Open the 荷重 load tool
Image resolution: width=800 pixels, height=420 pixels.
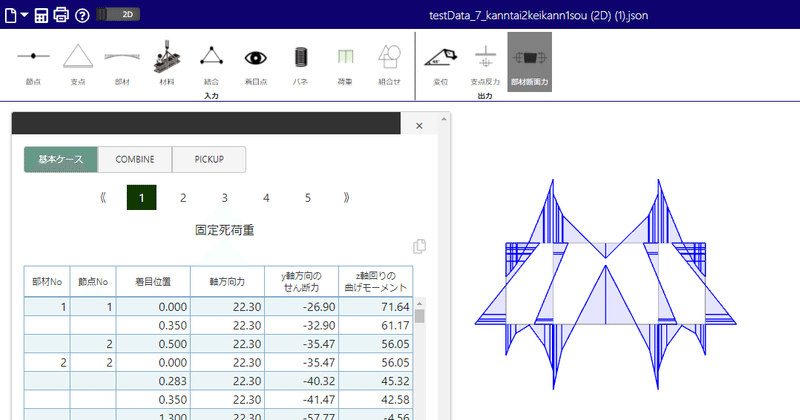click(345, 63)
